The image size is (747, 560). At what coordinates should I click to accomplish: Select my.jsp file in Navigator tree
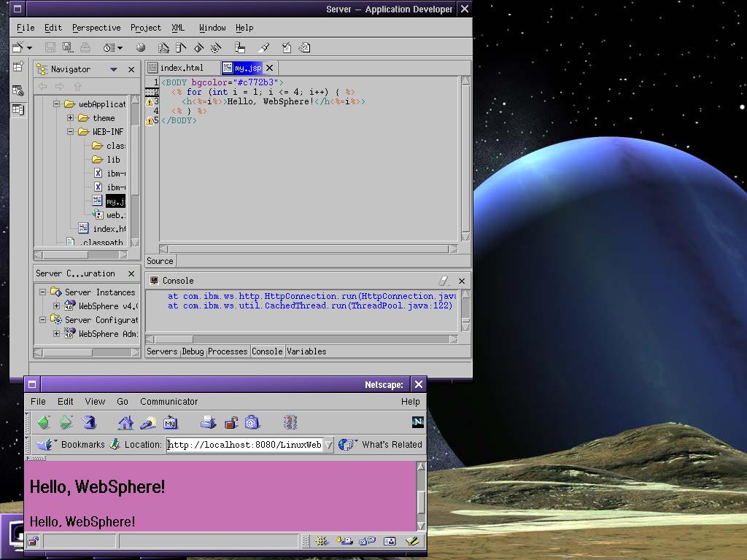coord(115,201)
